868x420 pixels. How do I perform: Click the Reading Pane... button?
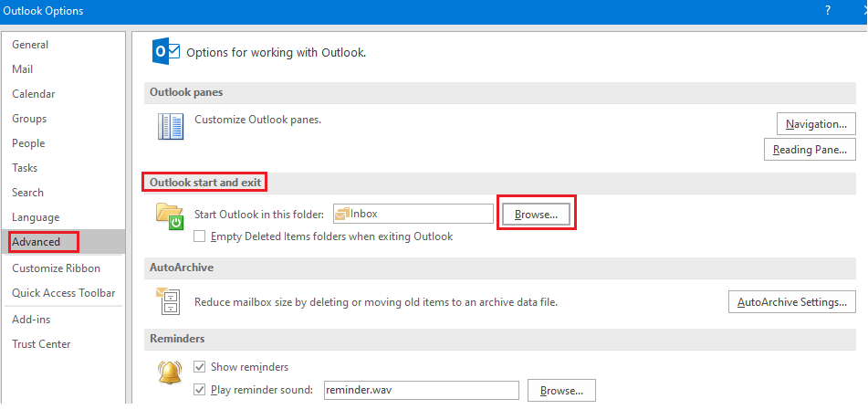810,150
